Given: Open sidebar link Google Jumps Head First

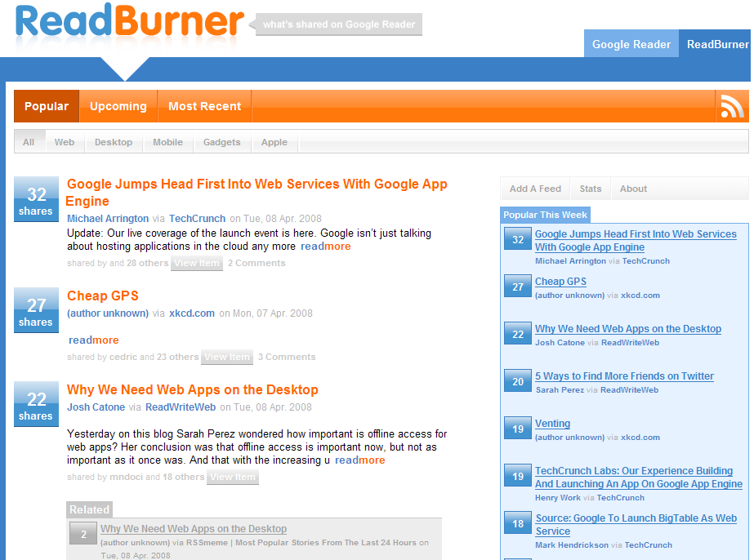Looking at the screenshot, I should (636, 240).
